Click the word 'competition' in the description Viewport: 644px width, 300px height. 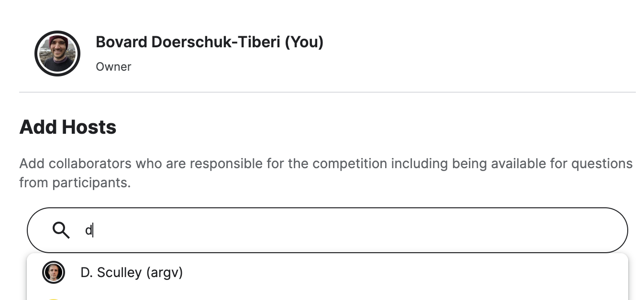tap(349, 164)
